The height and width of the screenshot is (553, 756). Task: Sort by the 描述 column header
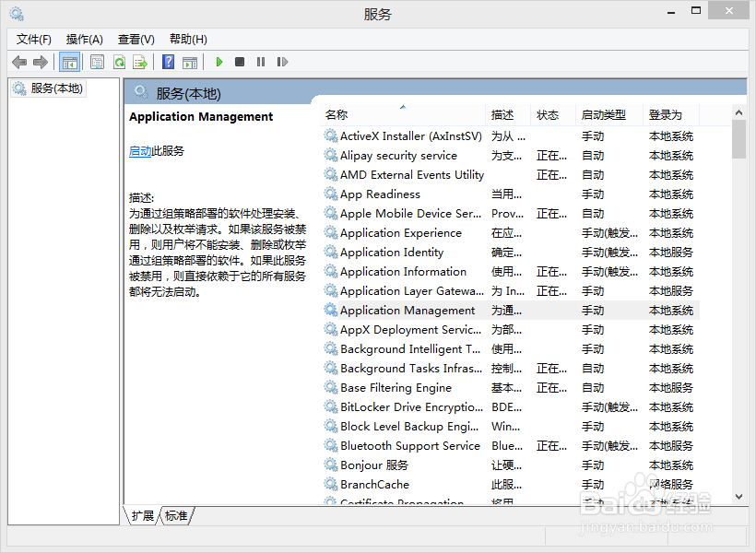coord(508,114)
